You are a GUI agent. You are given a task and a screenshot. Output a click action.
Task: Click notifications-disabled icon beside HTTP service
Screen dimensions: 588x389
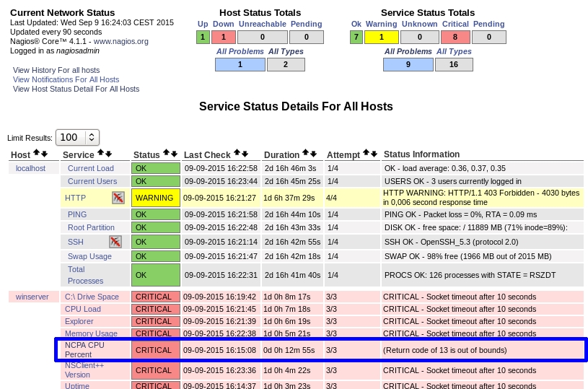coord(118,198)
